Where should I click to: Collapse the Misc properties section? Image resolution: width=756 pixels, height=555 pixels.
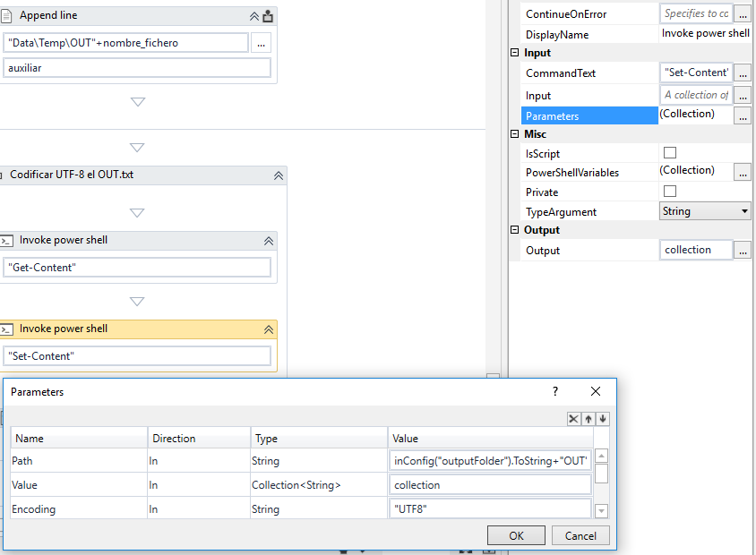click(x=513, y=133)
